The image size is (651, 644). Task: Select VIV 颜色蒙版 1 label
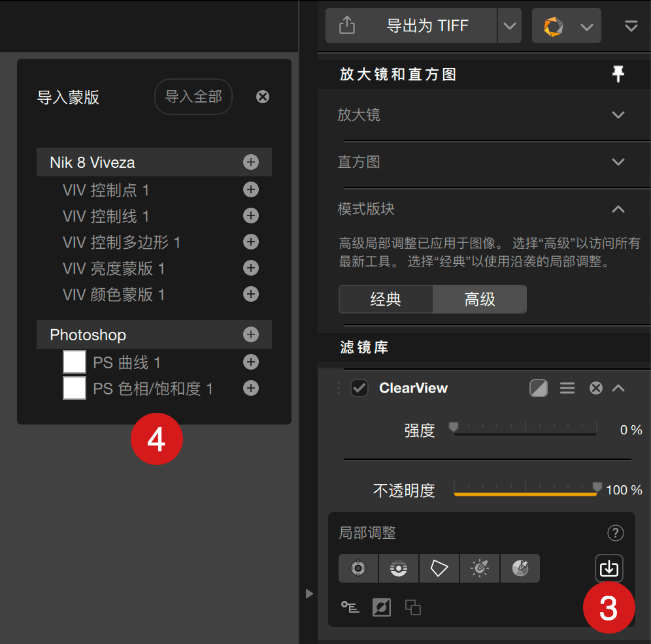click(113, 295)
